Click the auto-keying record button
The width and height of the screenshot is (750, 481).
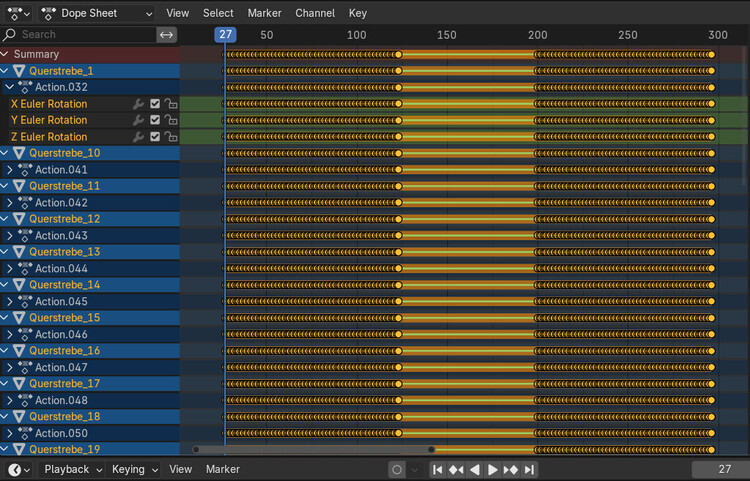pyautogui.click(x=397, y=470)
